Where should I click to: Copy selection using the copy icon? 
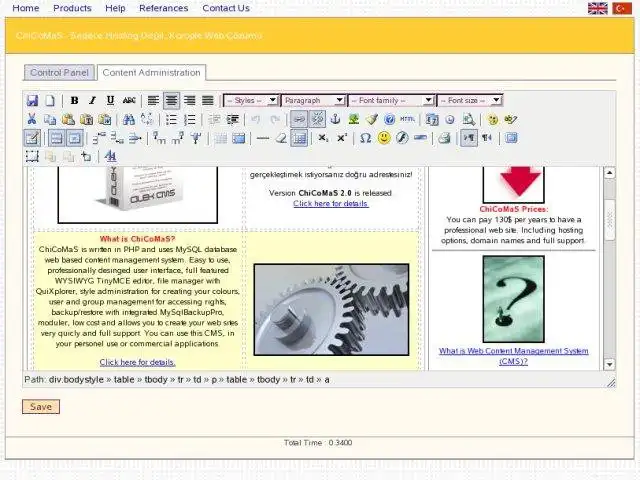pos(50,119)
